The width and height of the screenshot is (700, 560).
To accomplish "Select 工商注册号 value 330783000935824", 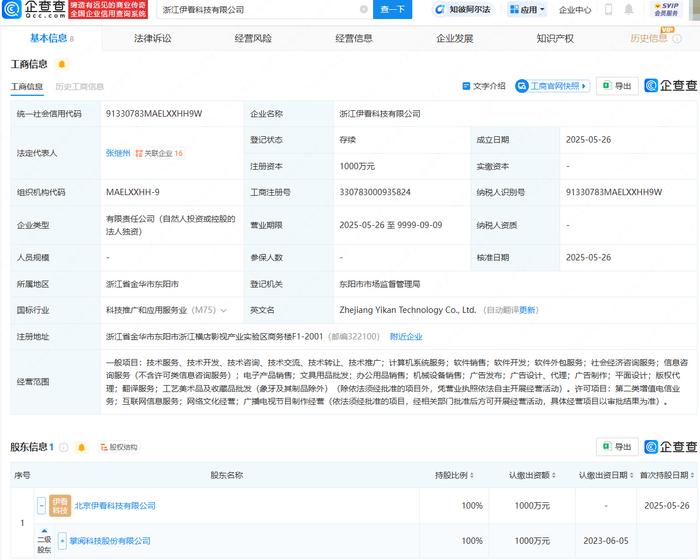I will coord(375,192).
